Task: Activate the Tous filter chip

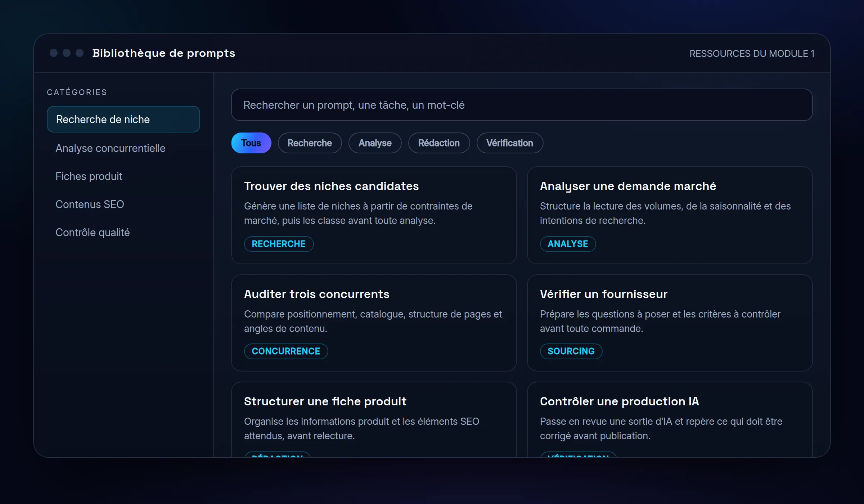Action: click(x=251, y=143)
